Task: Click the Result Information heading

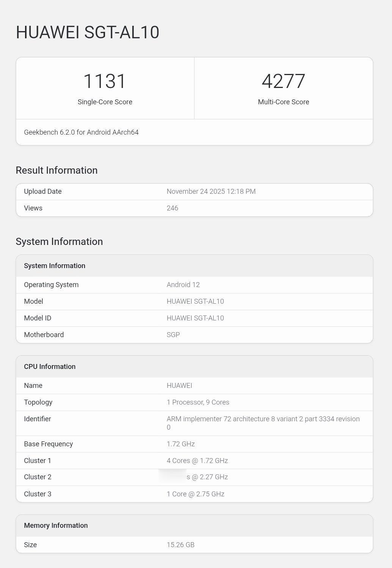Action: 56,170
